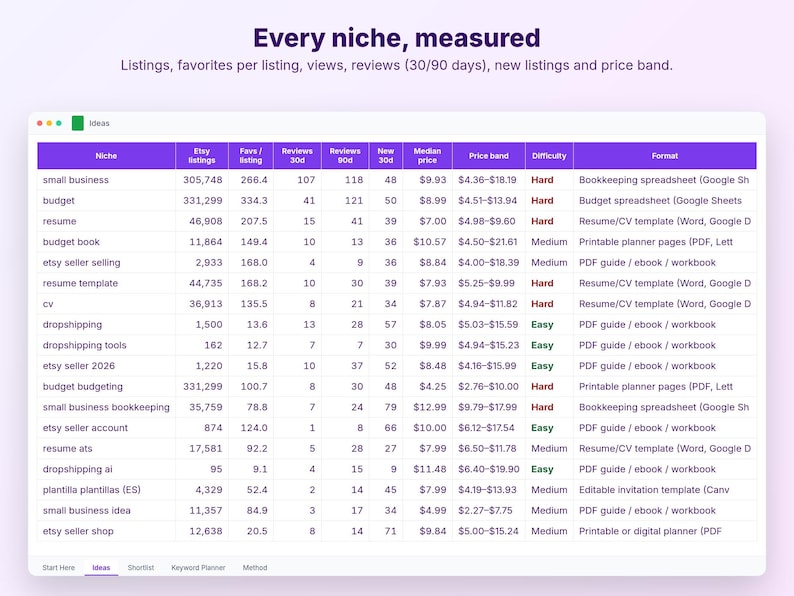Viewport: 794px width, 596px height.
Task: Select the Ideas sheet tab
Action: tap(101, 568)
